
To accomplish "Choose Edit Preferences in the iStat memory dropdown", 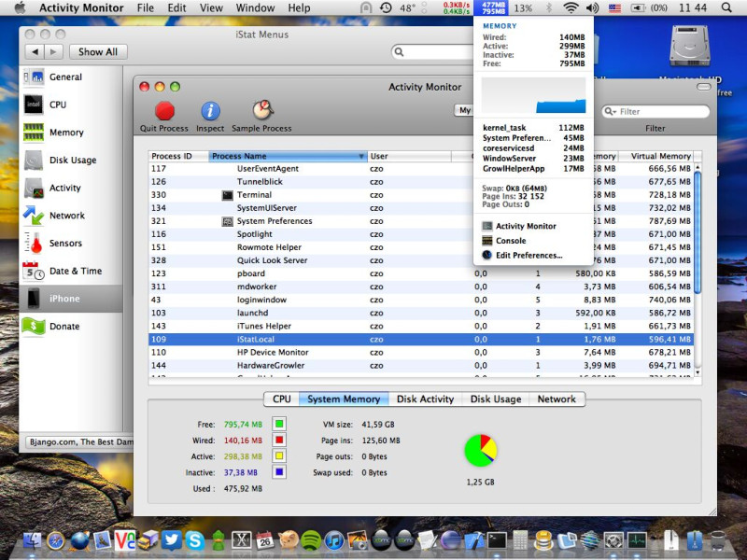I will click(x=522, y=255).
